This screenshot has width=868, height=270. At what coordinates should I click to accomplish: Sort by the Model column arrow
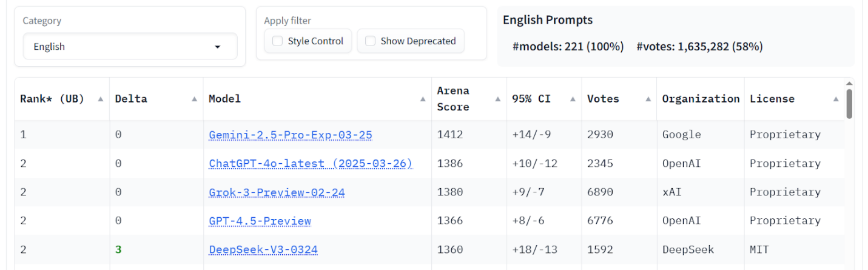point(423,99)
